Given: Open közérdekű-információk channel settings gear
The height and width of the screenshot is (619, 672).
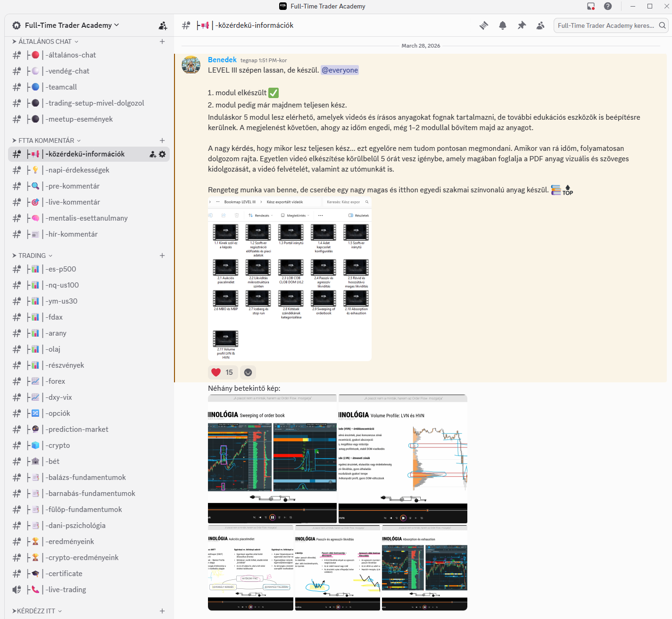Looking at the screenshot, I should tap(163, 154).
